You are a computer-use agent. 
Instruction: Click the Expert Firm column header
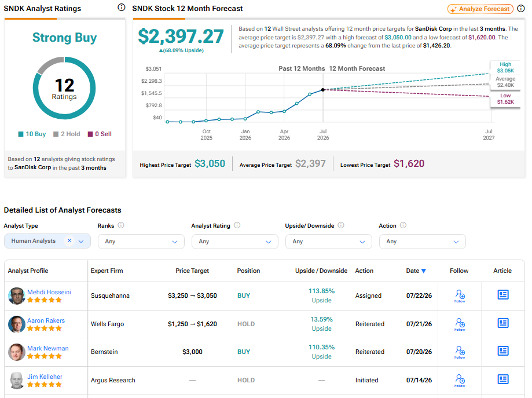pyautogui.click(x=107, y=271)
